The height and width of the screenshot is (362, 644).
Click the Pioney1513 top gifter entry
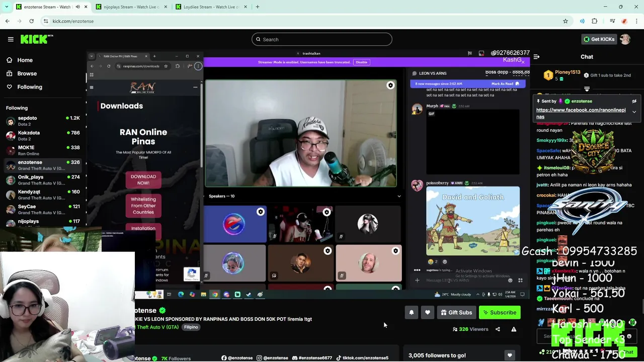pyautogui.click(x=562, y=75)
